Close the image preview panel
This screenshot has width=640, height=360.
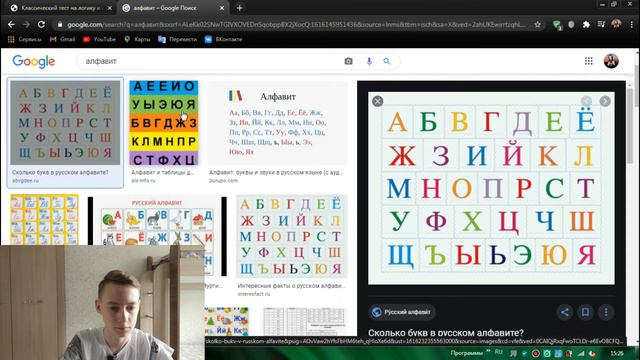point(378,101)
